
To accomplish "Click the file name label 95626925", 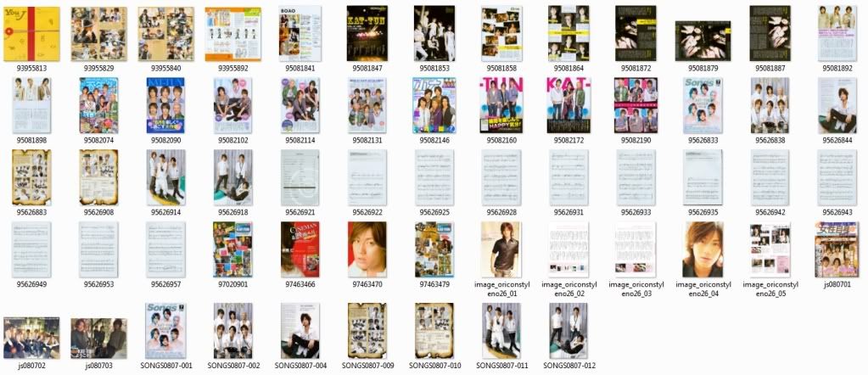I will [434, 212].
